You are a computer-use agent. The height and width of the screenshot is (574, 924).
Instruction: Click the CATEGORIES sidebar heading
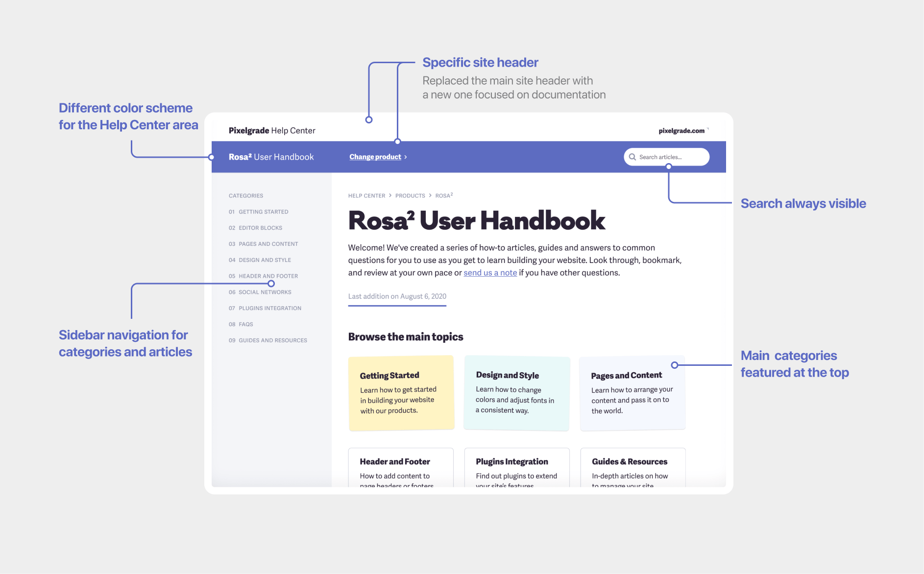click(246, 196)
